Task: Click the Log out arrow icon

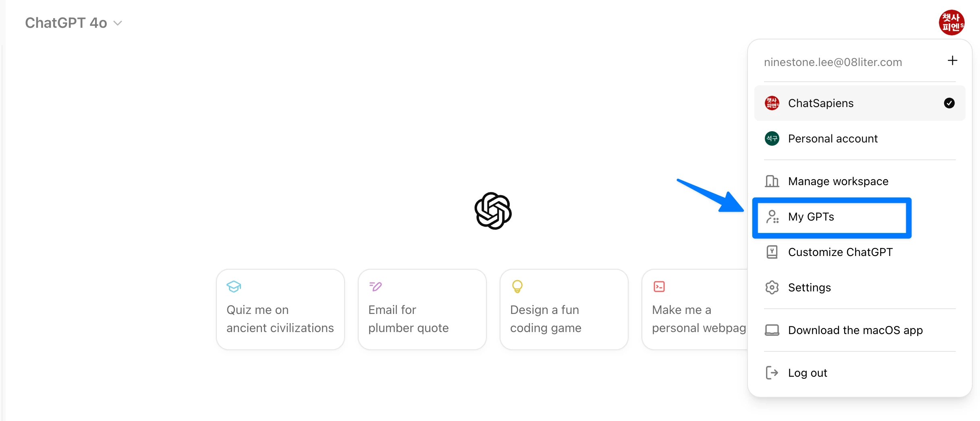Action: click(772, 373)
